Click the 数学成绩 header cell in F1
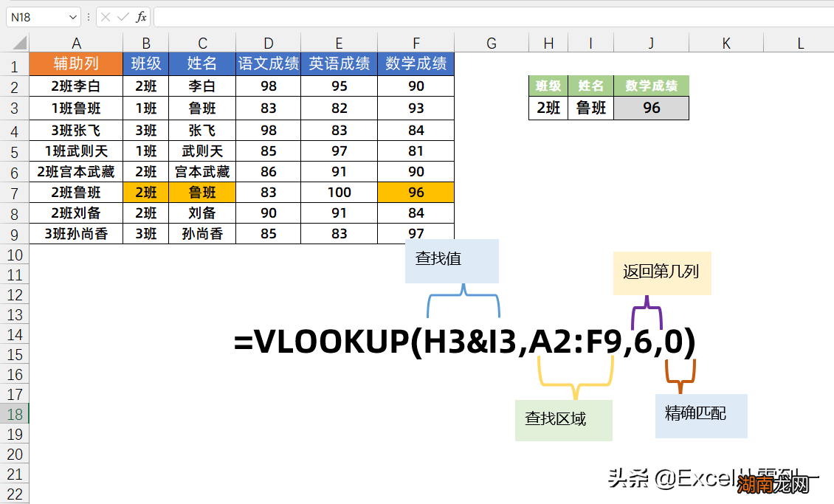Image resolution: width=834 pixels, height=504 pixels. coord(416,64)
